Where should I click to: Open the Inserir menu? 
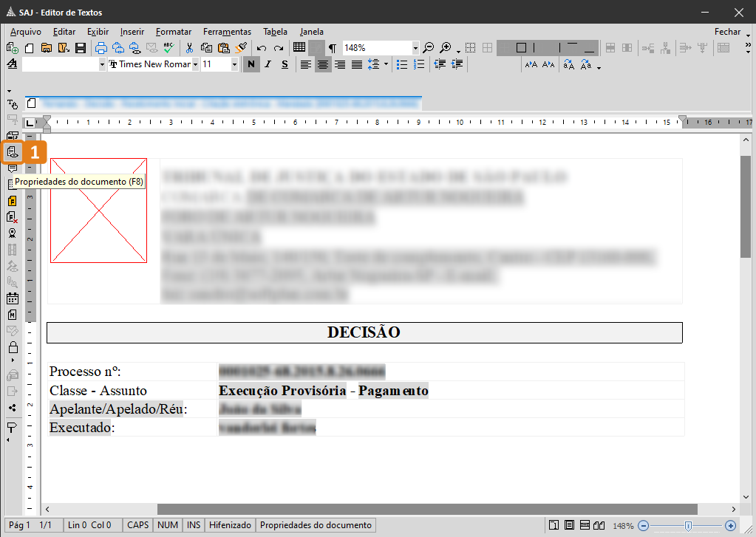click(x=132, y=32)
